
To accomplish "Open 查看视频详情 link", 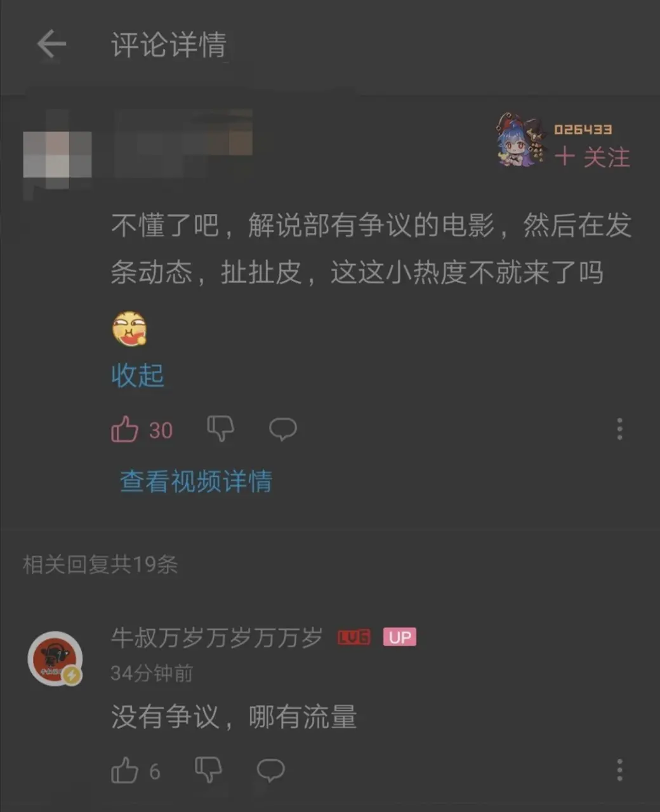I will coord(196,481).
